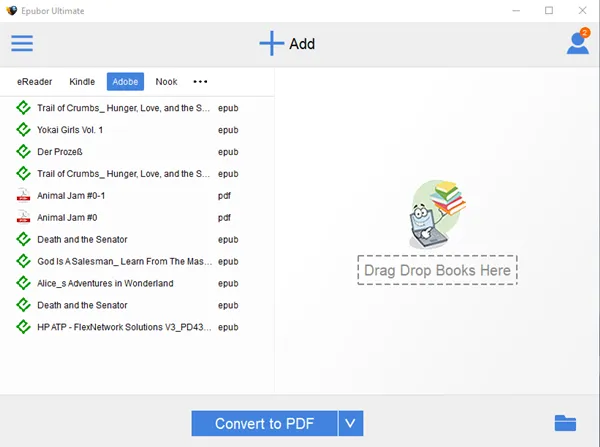Expand the output format dropdown arrow
Image resolution: width=600 pixels, height=447 pixels.
tap(351, 423)
